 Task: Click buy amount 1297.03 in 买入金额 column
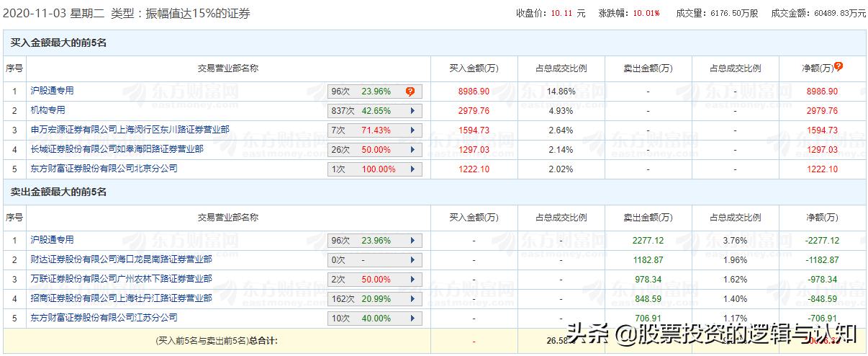click(x=474, y=150)
